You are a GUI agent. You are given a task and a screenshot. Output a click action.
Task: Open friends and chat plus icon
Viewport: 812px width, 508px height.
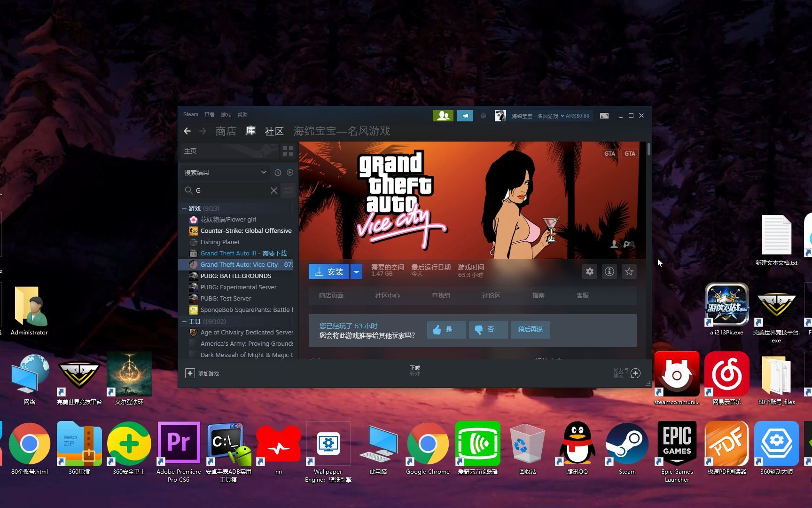tap(635, 373)
